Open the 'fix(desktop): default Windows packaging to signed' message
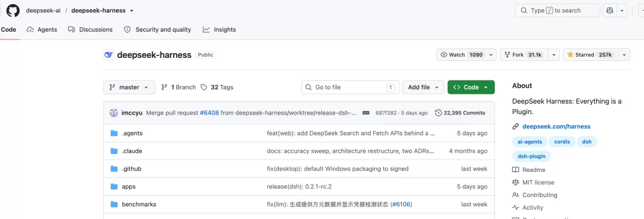Image resolution: width=644 pixels, height=219 pixels. 338,168
